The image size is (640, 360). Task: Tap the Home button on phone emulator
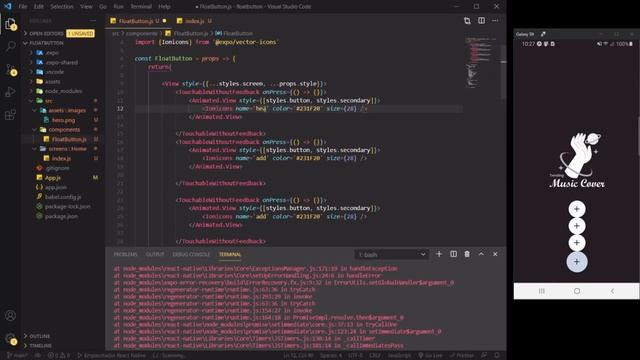577,291
